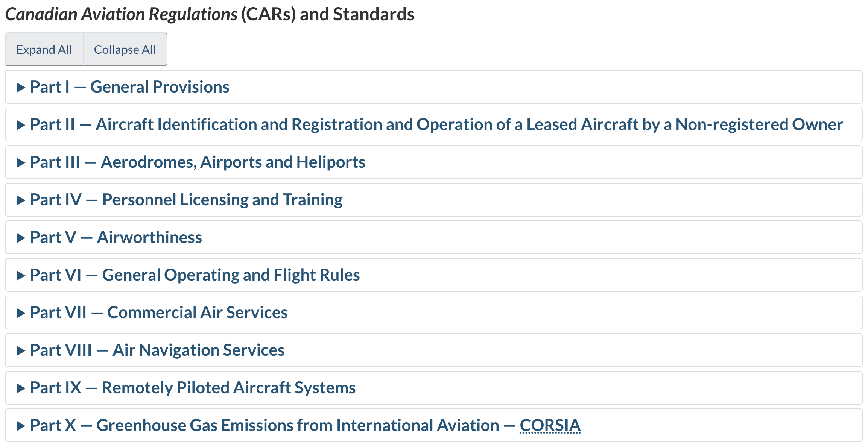
Task: Click the disclosure arrow before Part X
Action: pos(21,426)
